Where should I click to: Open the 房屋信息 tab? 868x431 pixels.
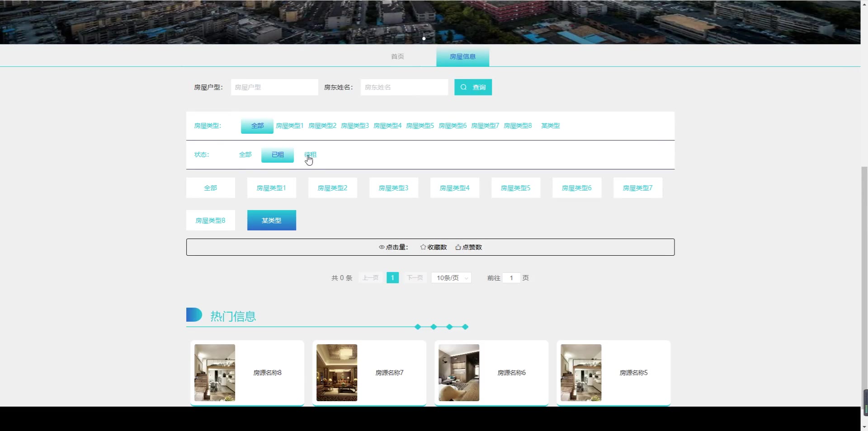tap(462, 56)
